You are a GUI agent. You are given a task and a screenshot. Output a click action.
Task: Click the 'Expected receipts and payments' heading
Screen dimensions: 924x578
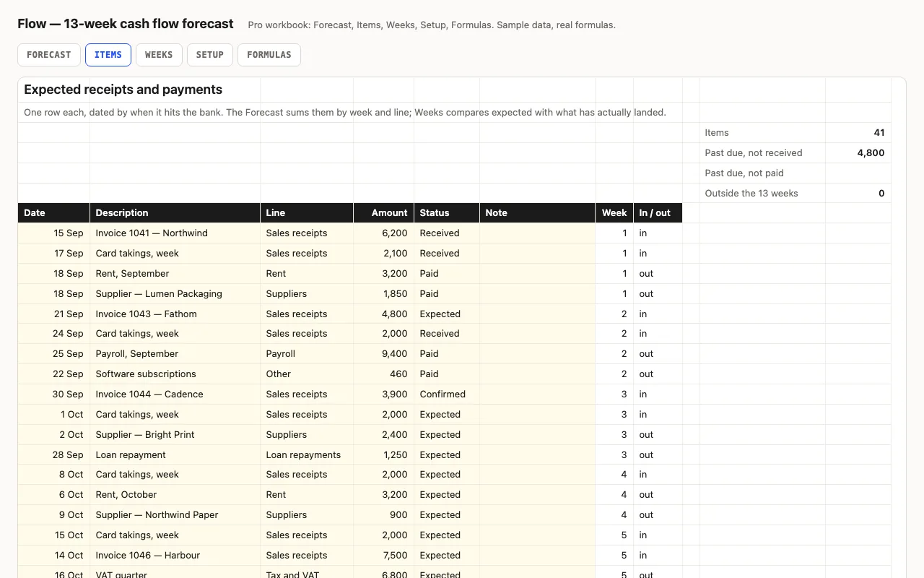(x=123, y=90)
